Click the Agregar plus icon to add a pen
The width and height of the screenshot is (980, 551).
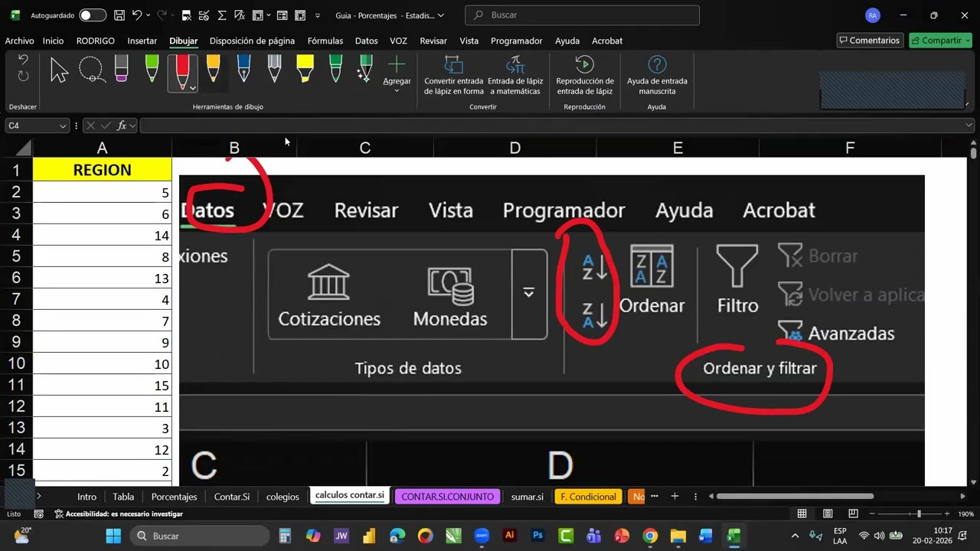(397, 64)
